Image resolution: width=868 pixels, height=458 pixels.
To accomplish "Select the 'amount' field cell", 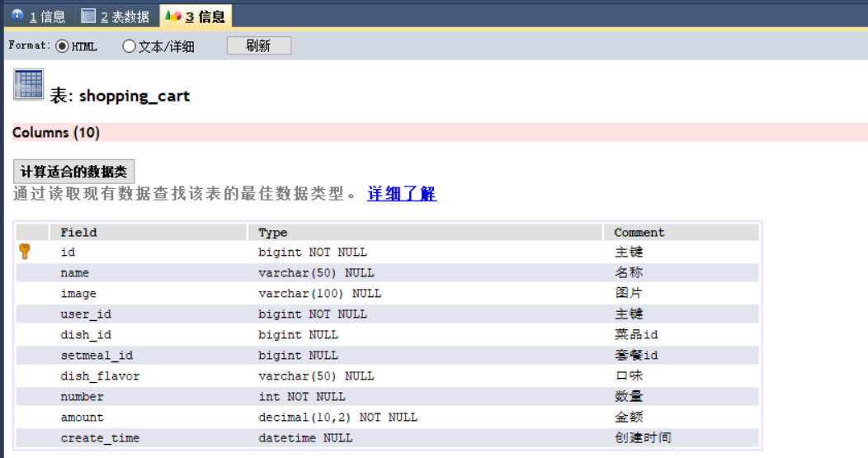I will [148, 417].
